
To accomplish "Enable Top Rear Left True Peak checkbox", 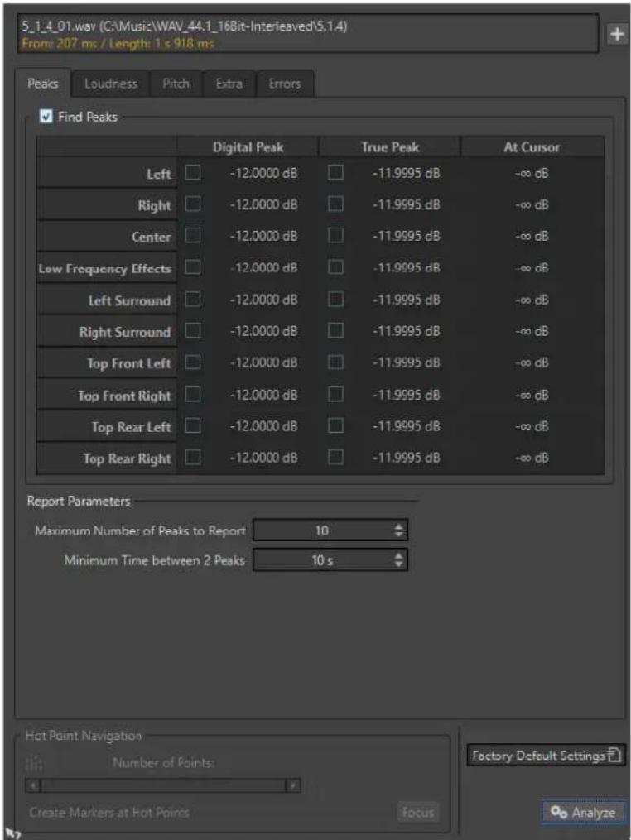I will click(x=335, y=426).
